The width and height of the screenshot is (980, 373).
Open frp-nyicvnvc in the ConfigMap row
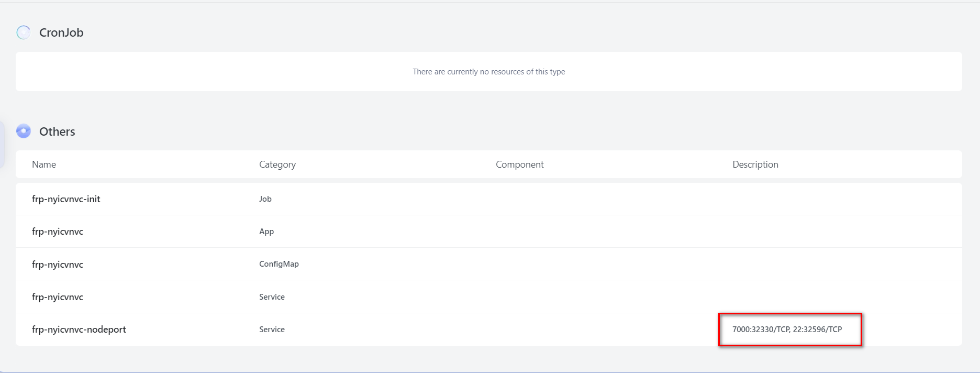pos(58,265)
